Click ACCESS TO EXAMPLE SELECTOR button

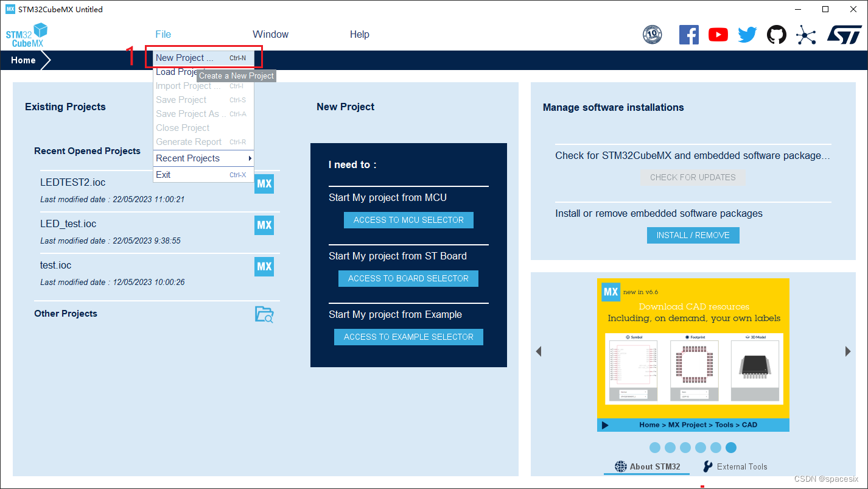point(408,337)
